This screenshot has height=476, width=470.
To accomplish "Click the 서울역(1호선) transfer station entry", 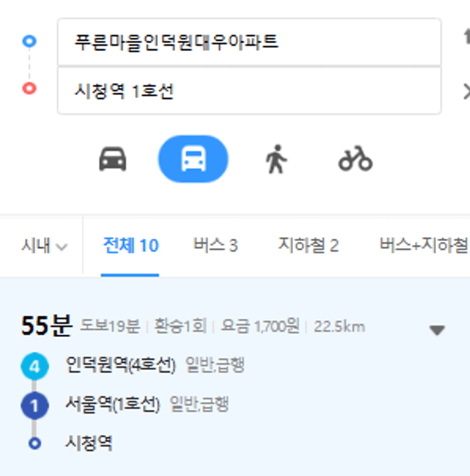I will pyautogui.click(x=113, y=404).
